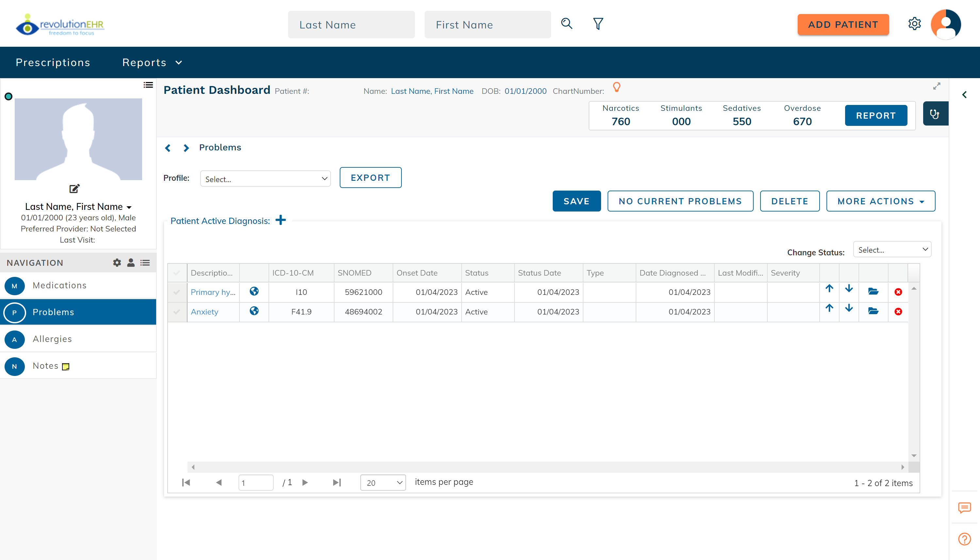Open the Change Status dropdown
Image resolution: width=980 pixels, height=560 pixels.
(892, 249)
